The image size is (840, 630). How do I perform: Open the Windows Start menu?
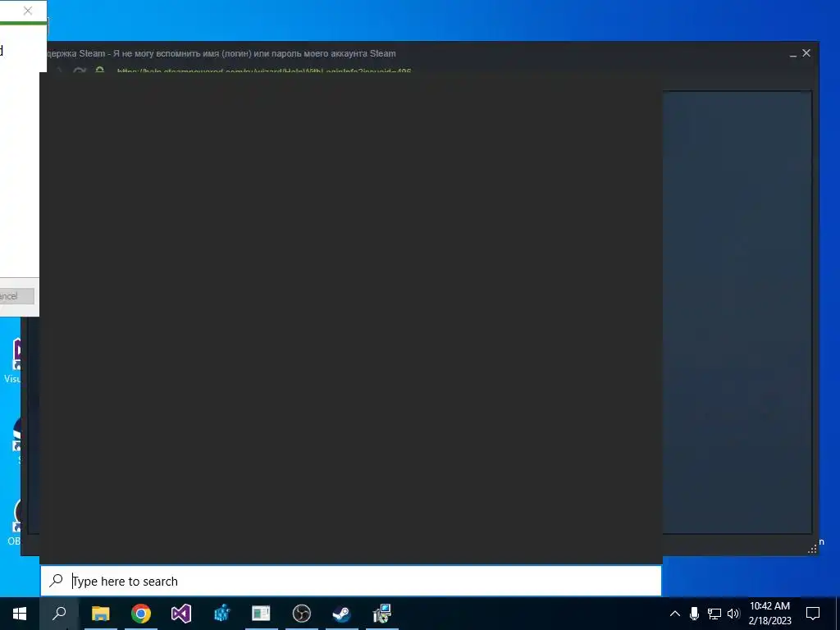[20, 614]
